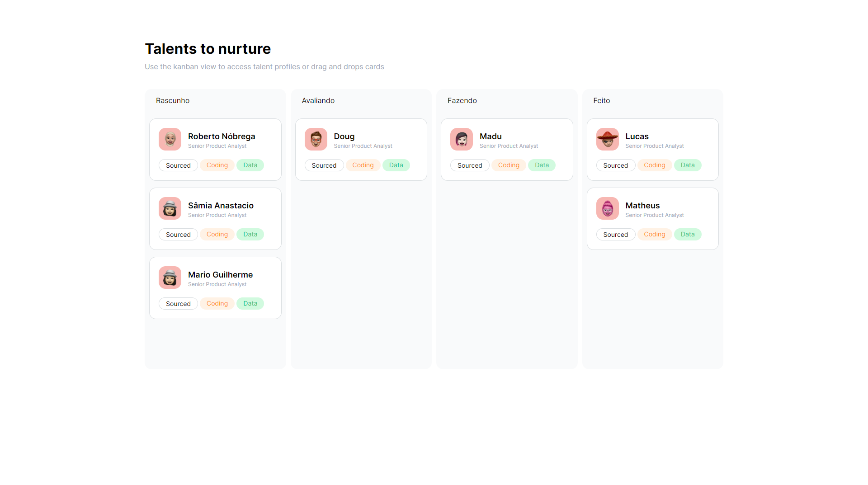Open Matheus's talent profile
Screen dimensions: 868x485
pyautogui.click(x=642, y=206)
